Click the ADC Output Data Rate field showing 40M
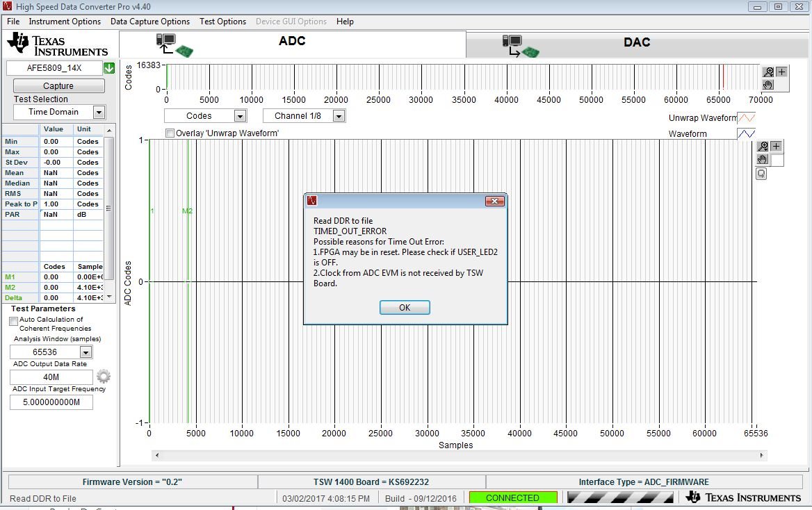Image resolution: width=812 pixels, height=510 pixels. pyautogui.click(x=51, y=377)
